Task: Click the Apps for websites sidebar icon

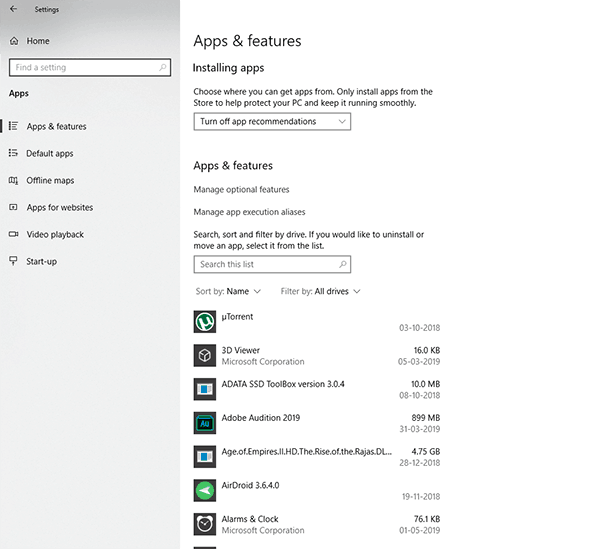Action: (13, 207)
